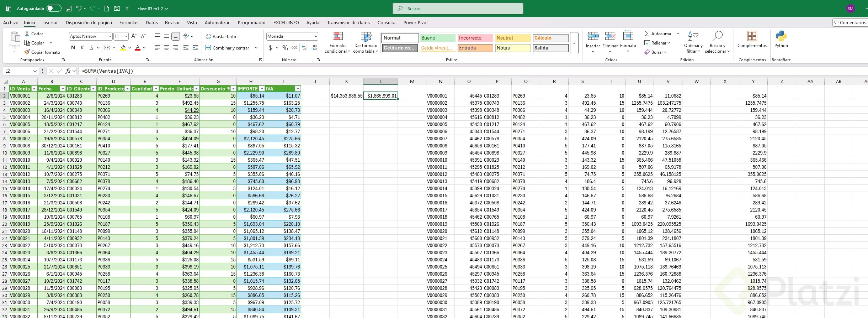Switch to the Fórmulas ribbon tab
868x318 pixels.
tap(129, 22)
